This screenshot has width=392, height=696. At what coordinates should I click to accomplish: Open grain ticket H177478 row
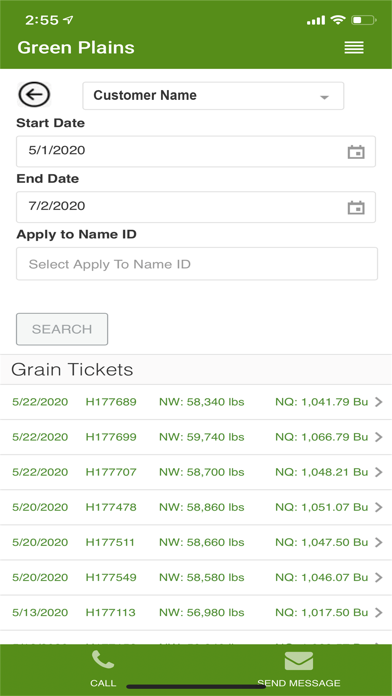[196, 507]
